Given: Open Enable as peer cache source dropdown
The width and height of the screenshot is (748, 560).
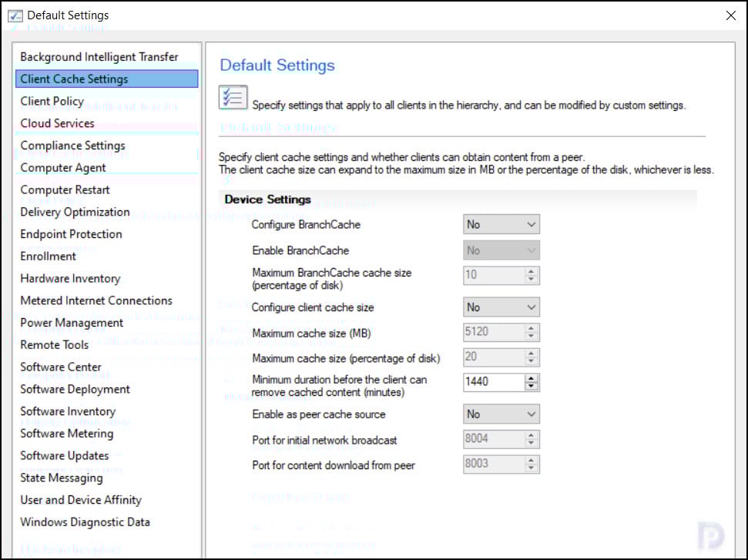Looking at the screenshot, I should (x=501, y=414).
